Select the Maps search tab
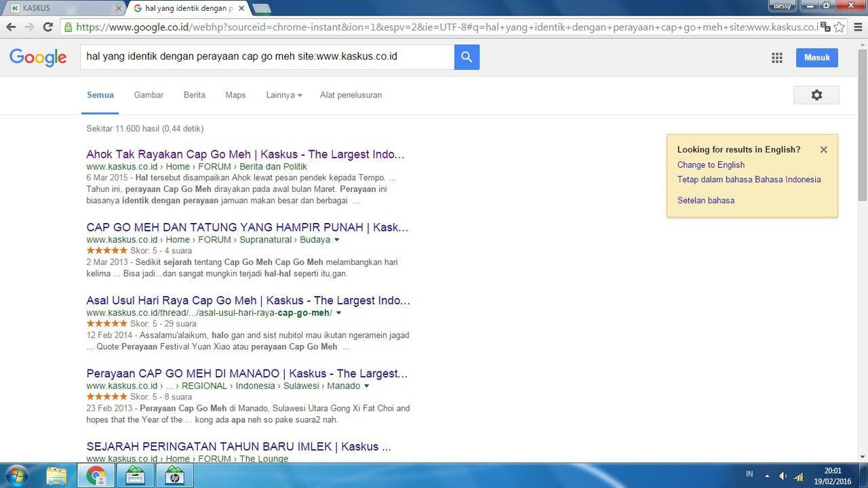 click(x=235, y=95)
